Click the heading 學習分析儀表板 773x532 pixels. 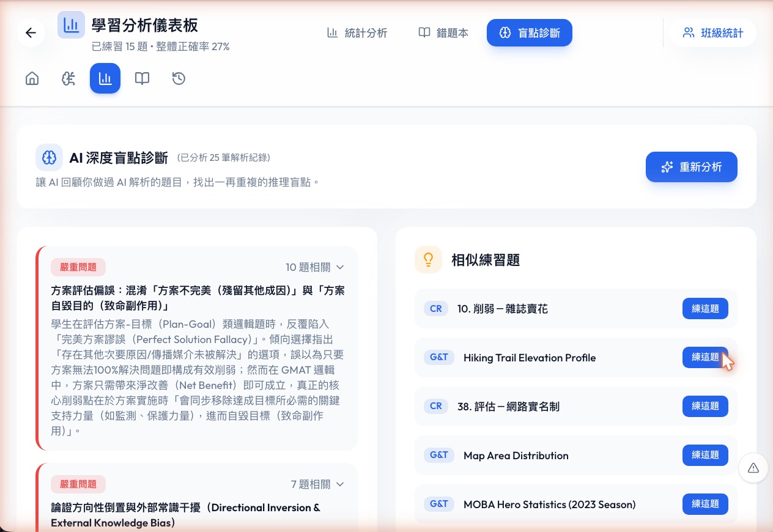click(144, 25)
